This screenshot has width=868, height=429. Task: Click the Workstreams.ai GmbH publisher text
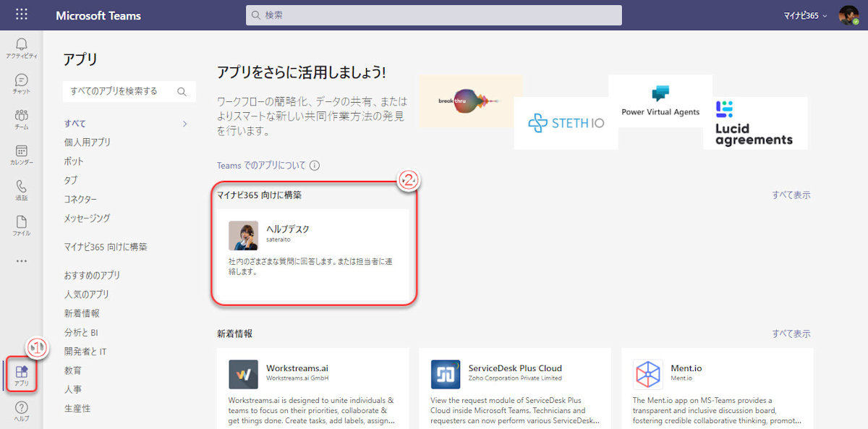297,378
